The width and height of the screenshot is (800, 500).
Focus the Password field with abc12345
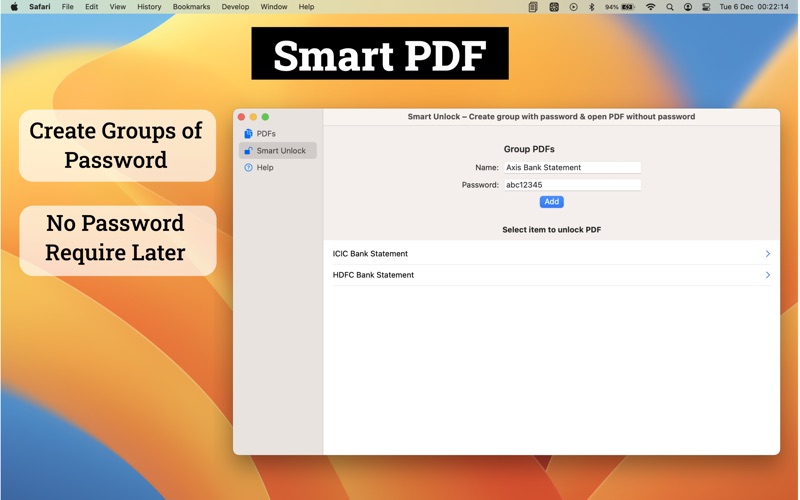(572, 185)
